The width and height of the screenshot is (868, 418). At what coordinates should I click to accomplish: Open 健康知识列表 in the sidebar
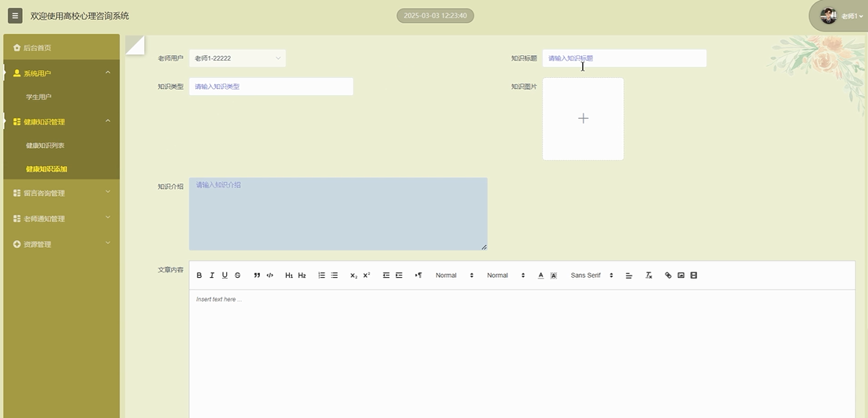tap(45, 146)
